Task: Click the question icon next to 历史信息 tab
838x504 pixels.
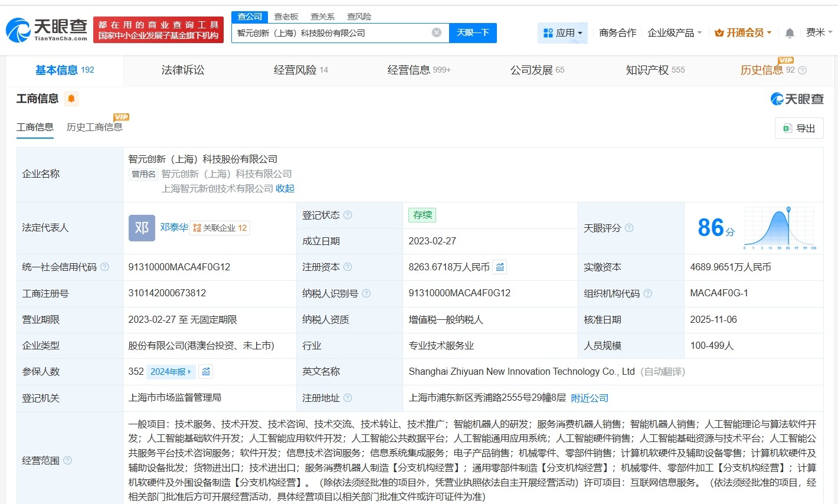Action: [801, 70]
